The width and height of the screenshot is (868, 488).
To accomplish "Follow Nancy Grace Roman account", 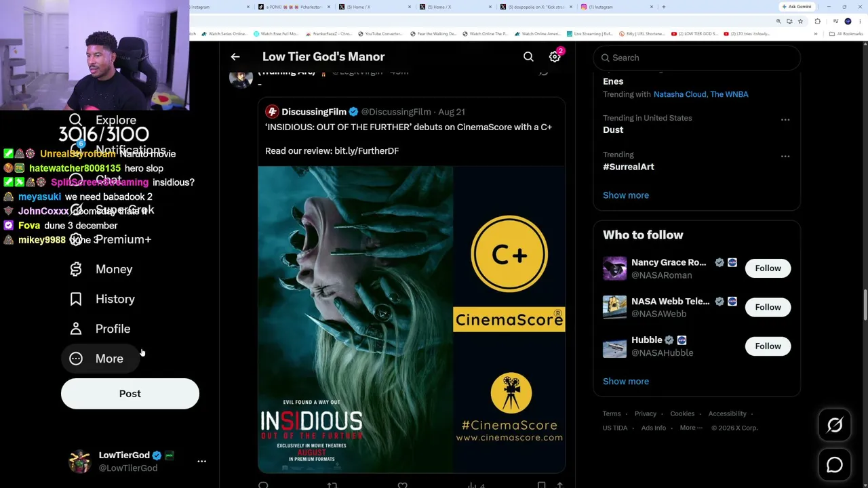I will (x=768, y=268).
